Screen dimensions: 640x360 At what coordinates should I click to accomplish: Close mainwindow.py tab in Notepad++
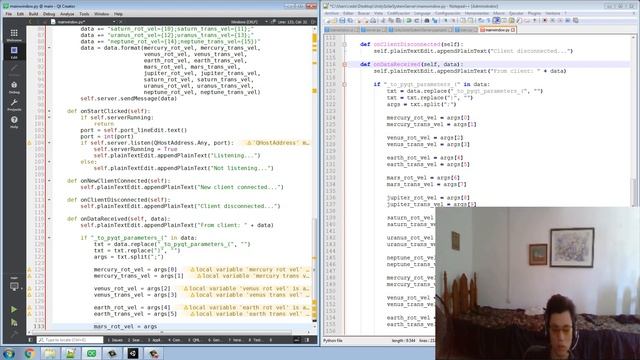(513, 30)
